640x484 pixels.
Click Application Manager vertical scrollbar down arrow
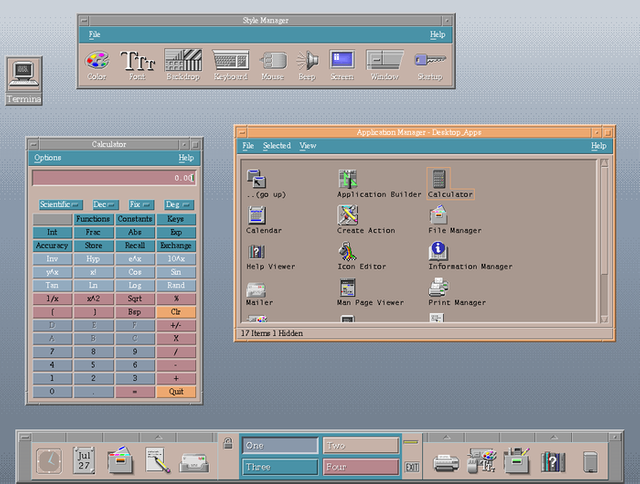pyautogui.click(x=604, y=319)
